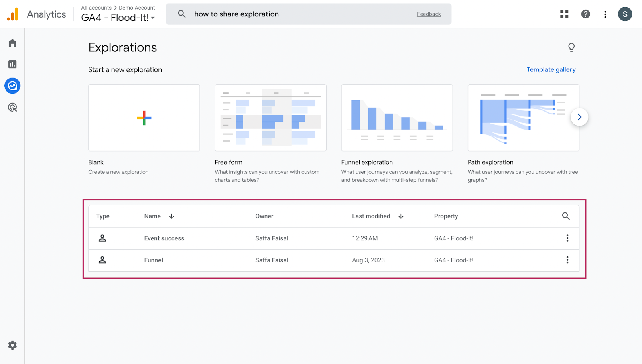This screenshot has height=364, width=642.
Task: Create a Blank exploration thumbnail
Action: [x=144, y=118]
